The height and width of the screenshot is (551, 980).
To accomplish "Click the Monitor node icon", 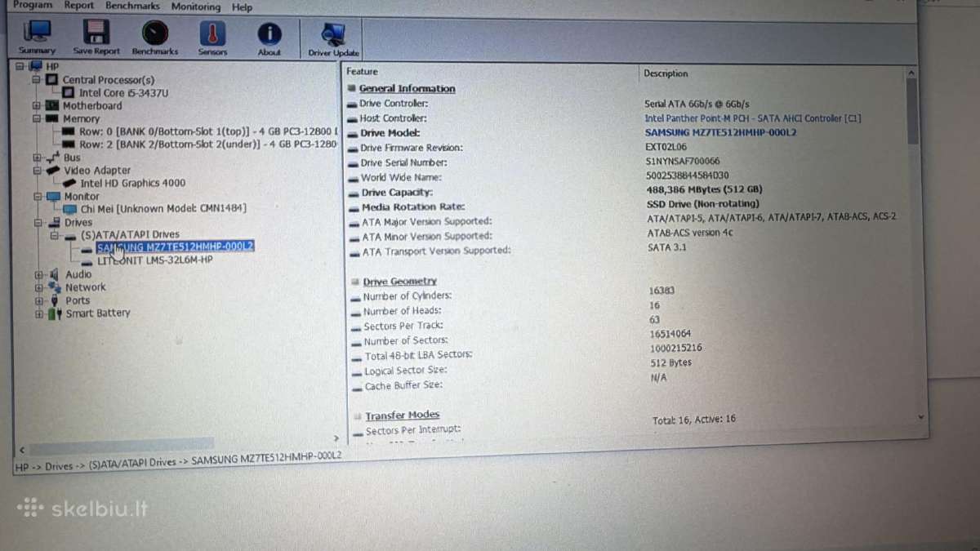I will point(53,196).
